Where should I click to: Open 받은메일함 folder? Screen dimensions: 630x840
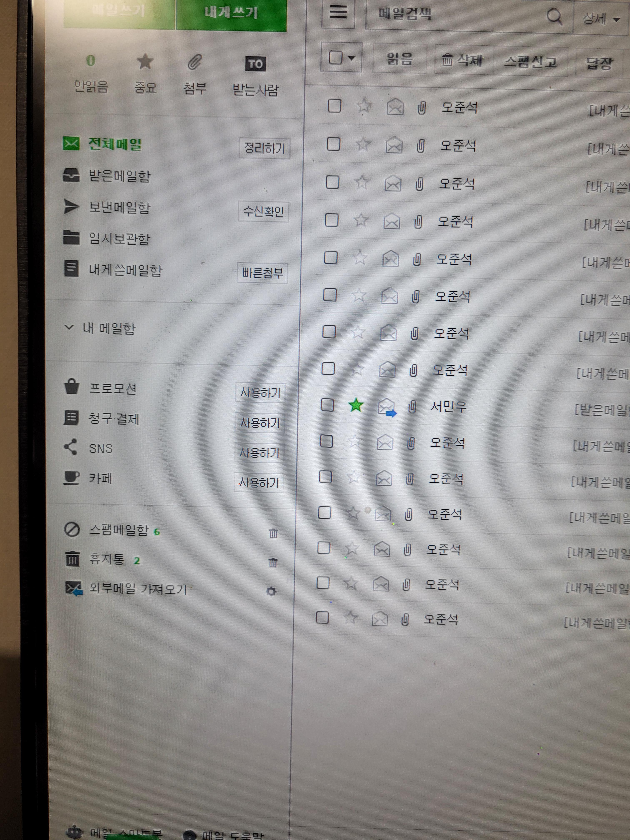[x=119, y=176]
